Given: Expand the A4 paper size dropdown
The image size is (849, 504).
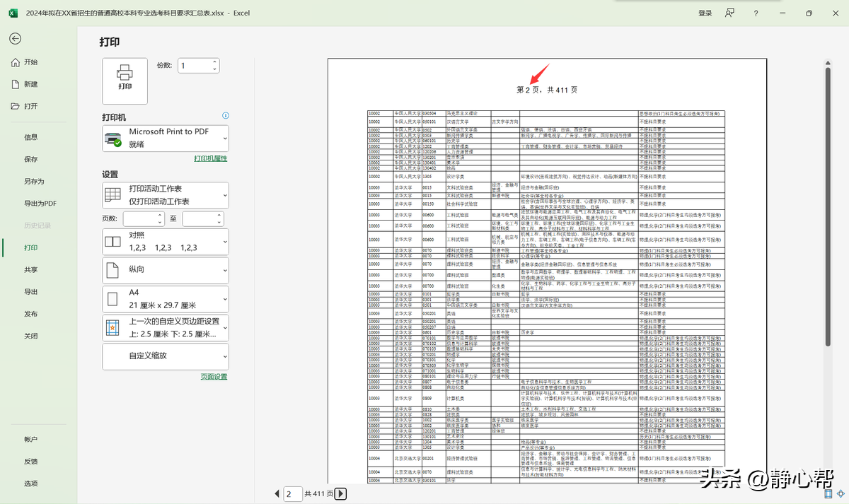Looking at the screenshot, I should click(x=166, y=299).
